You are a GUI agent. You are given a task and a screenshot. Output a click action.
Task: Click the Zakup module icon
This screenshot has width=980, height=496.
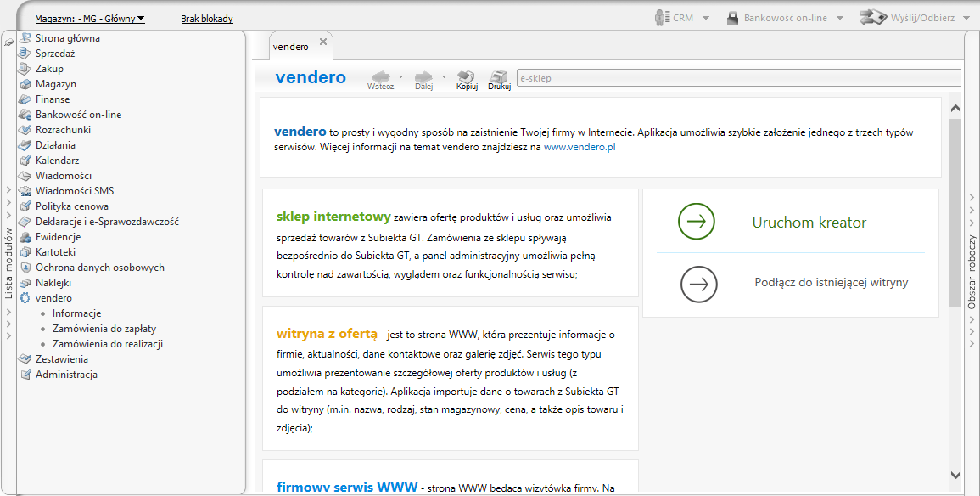[x=25, y=69]
